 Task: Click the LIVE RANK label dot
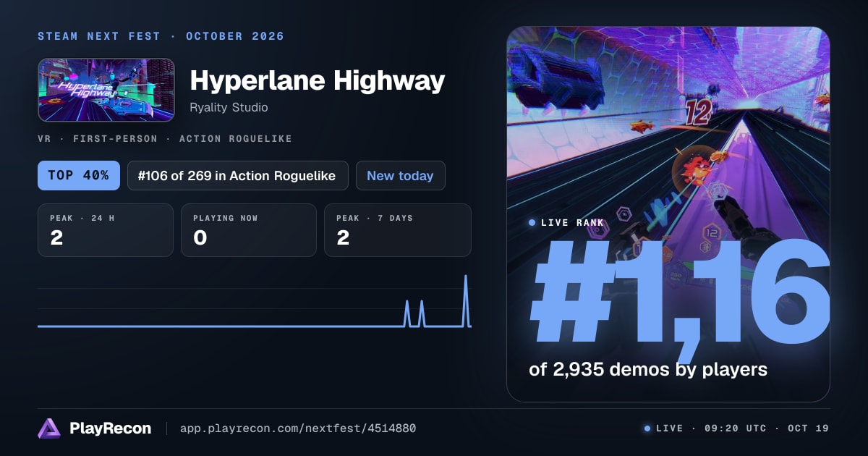(x=532, y=223)
